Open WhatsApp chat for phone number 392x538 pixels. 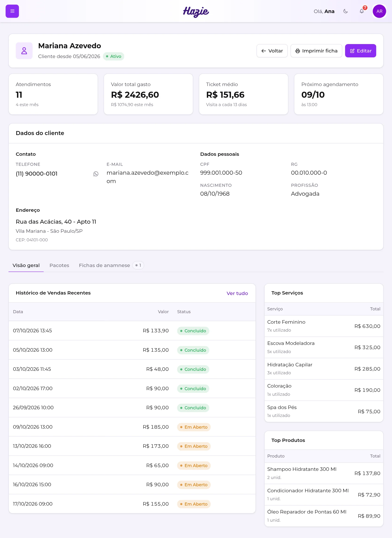click(x=96, y=174)
